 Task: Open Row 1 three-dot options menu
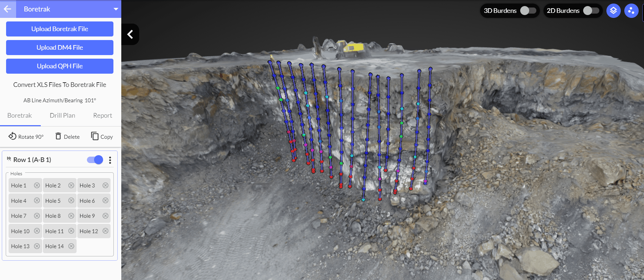[110, 160]
